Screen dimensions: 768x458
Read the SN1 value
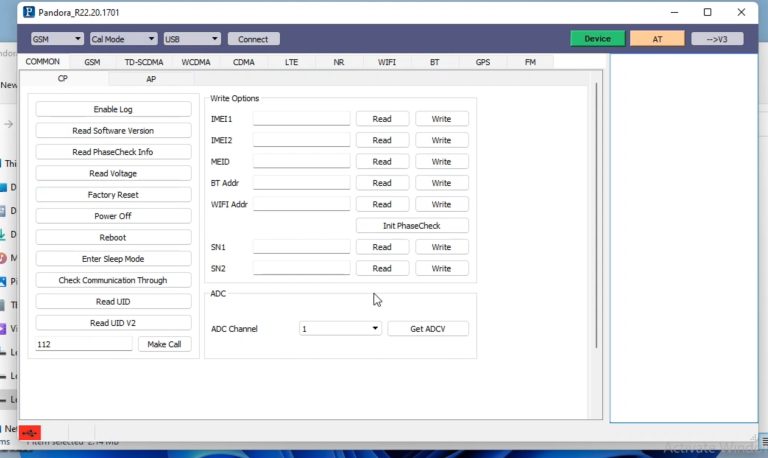(x=382, y=247)
